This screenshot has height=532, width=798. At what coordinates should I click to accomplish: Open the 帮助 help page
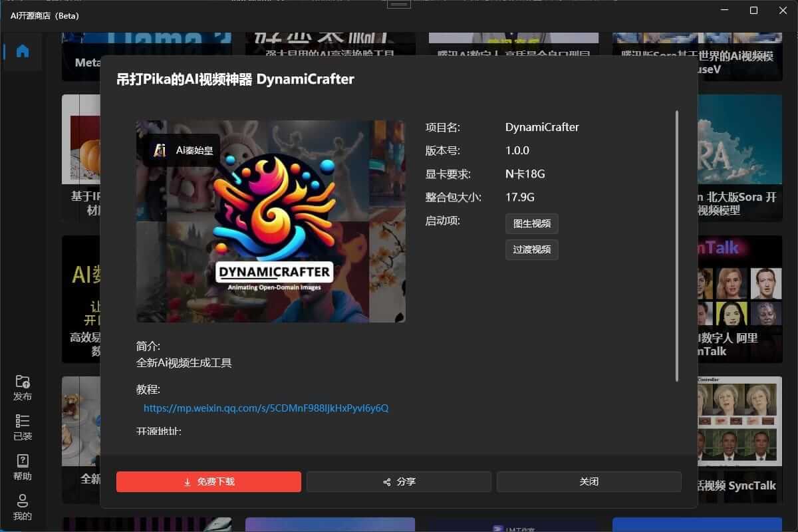(x=23, y=467)
